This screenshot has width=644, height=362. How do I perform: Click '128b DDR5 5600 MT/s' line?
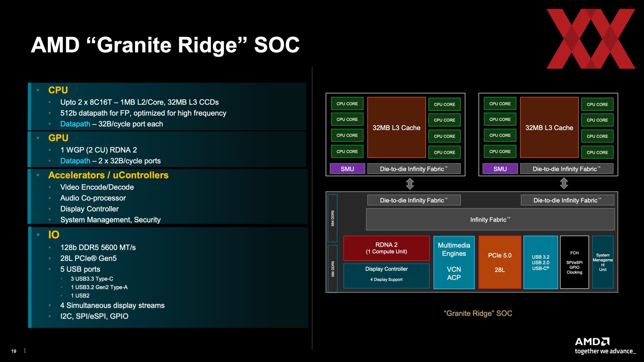coord(98,247)
